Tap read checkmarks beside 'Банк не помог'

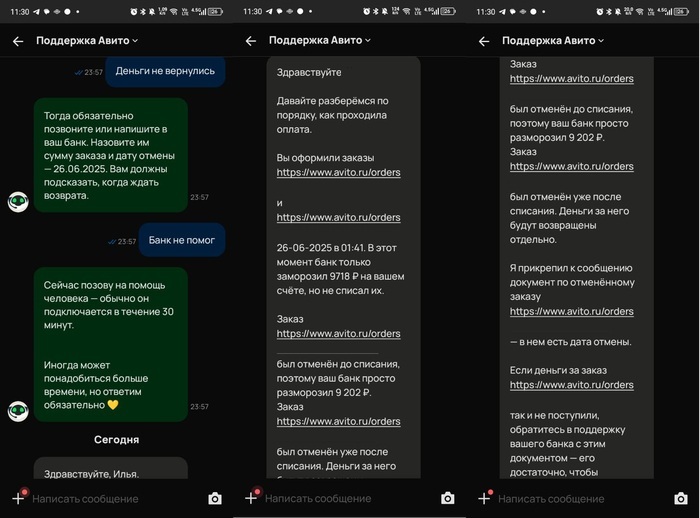112,242
